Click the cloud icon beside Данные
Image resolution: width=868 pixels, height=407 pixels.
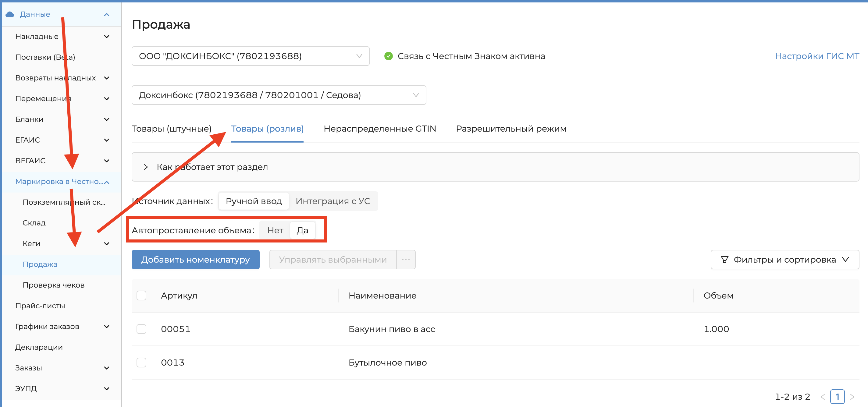tap(10, 14)
